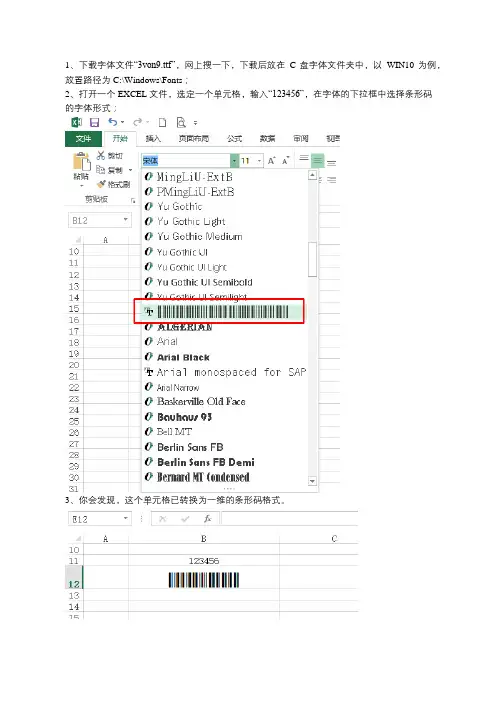Click the Save icon in quick access toolbar
Image resolution: width=496 pixels, height=702 pixels.
point(94,122)
